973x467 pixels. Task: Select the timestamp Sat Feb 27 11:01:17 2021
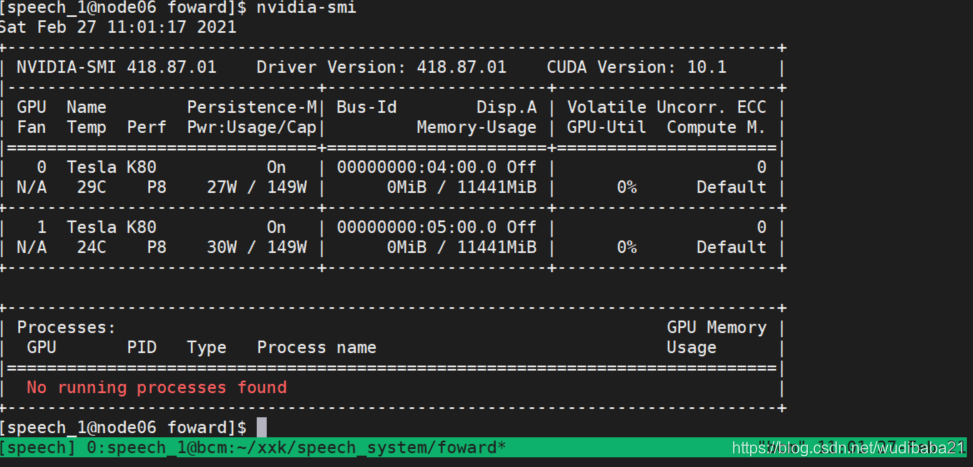(x=118, y=28)
